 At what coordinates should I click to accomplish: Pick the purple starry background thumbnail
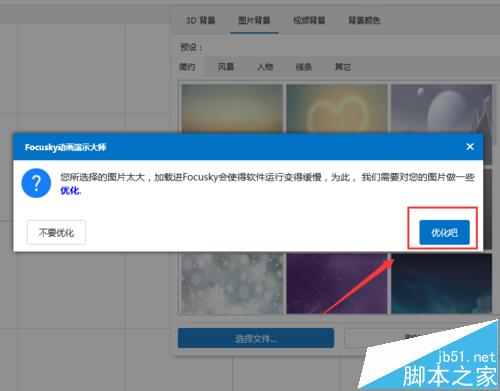click(337, 283)
